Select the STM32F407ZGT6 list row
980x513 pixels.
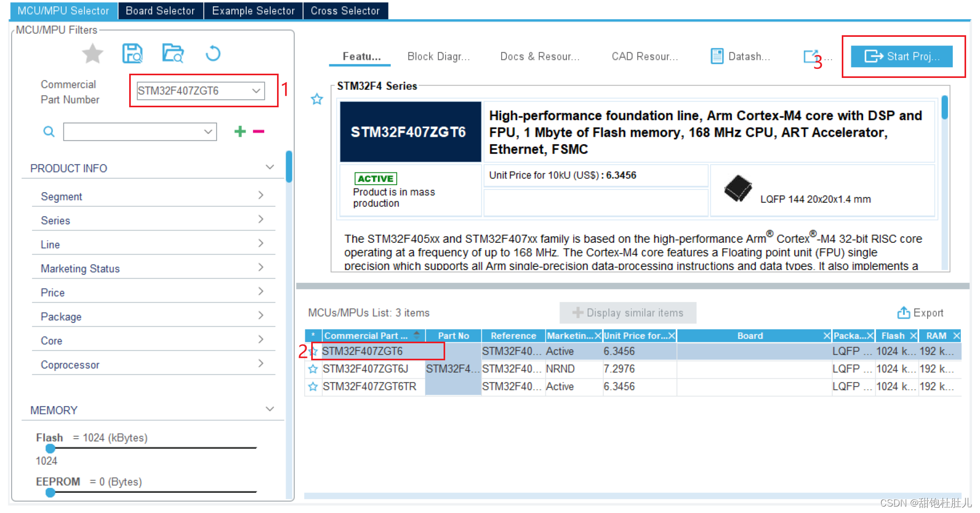click(x=633, y=351)
